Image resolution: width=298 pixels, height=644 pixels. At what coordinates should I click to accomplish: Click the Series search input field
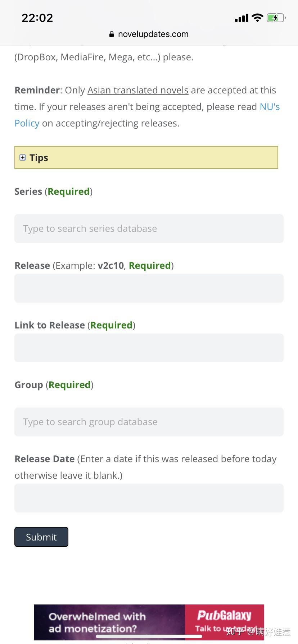pyautogui.click(x=149, y=229)
